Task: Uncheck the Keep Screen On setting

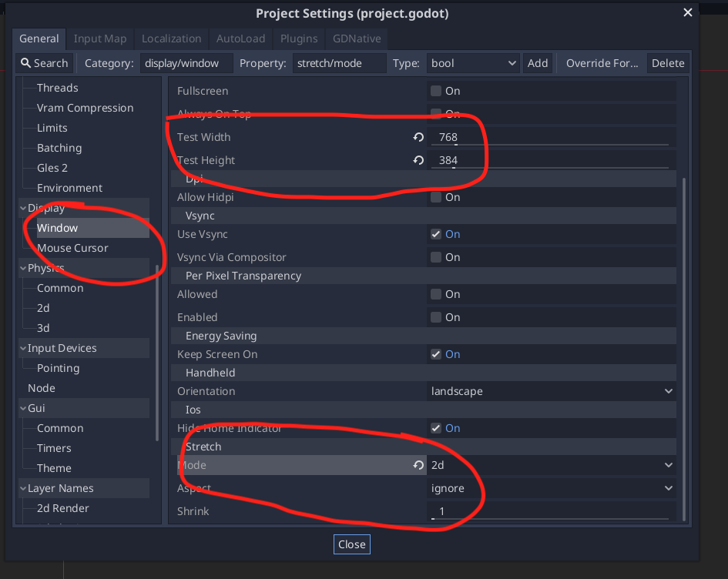Action: tap(435, 354)
